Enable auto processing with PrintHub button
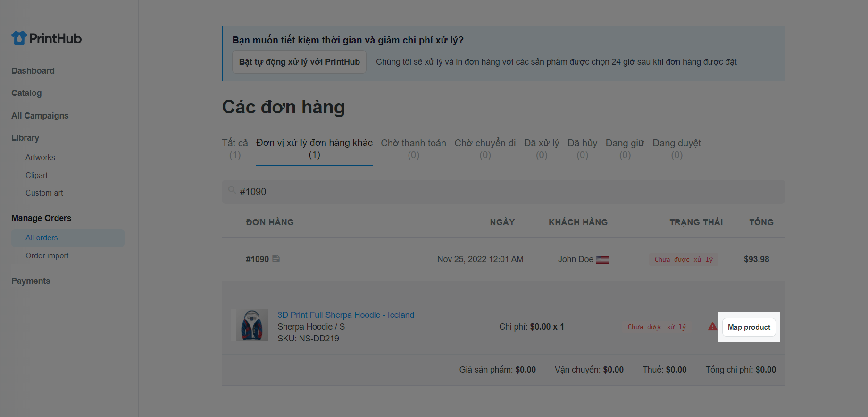This screenshot has height=417, width=868. tap(299, 62)
